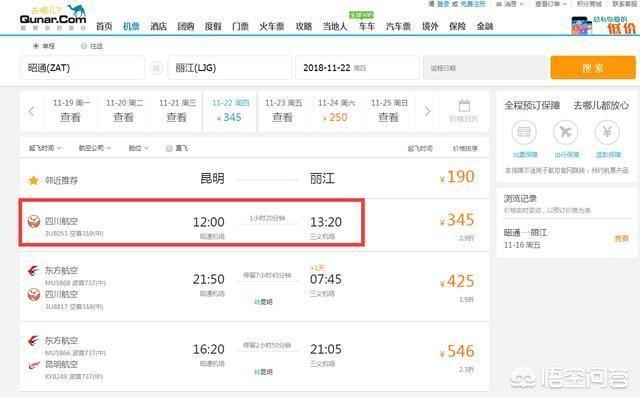
Task: Expand the 舱位 cabin class dropdown
Action: pyautogui.click(x=137, y=148)
